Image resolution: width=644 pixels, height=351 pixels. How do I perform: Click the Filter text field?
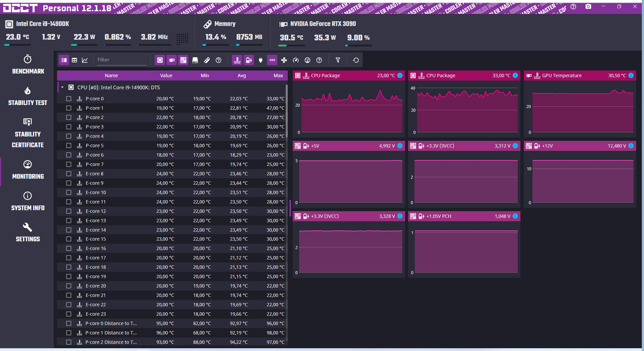(x=121, y=60)
